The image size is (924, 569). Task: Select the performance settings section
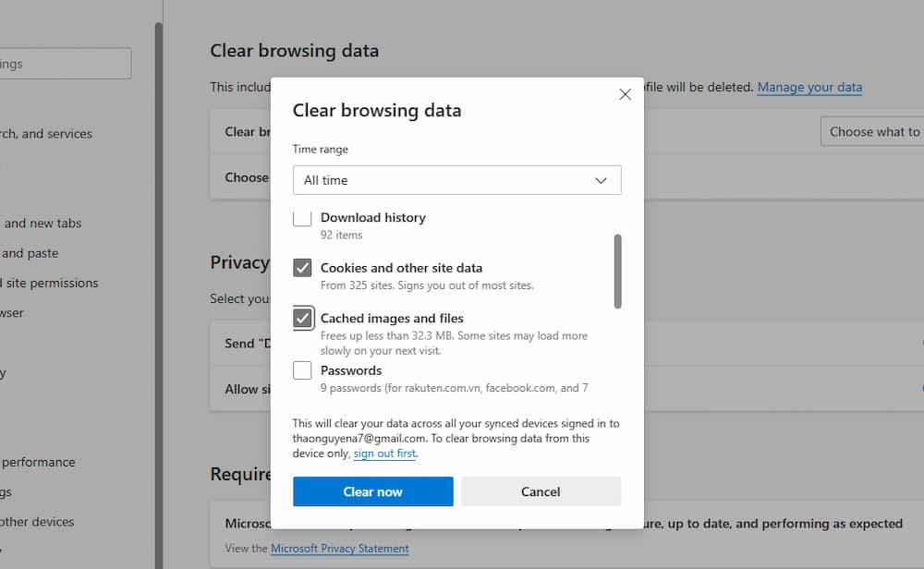tap(38, 462)
